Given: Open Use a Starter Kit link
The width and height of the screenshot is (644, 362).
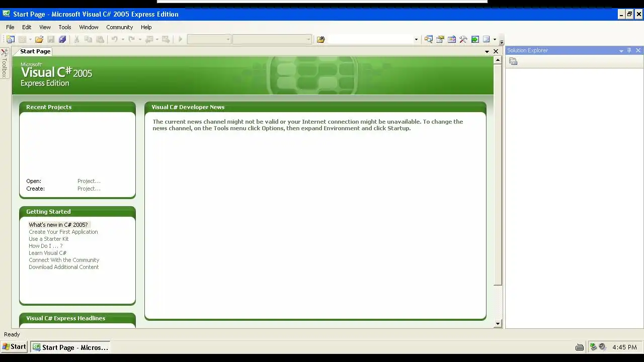Looking at the screenshot, I should tap(49, 239).
